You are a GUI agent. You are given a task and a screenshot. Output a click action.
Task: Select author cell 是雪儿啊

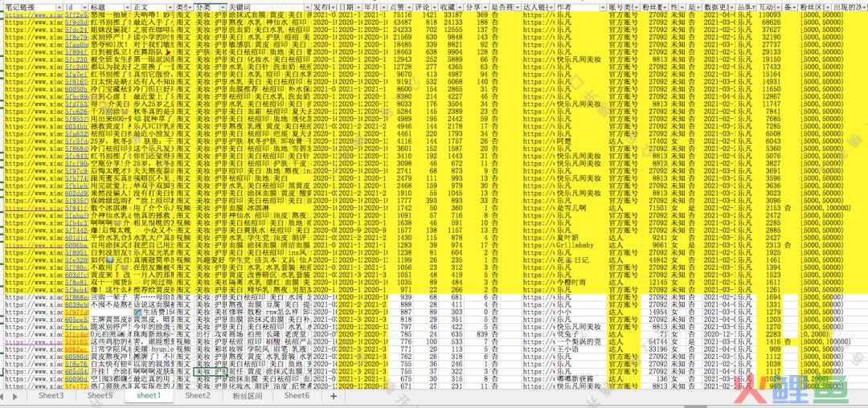(x=581, y=209)
